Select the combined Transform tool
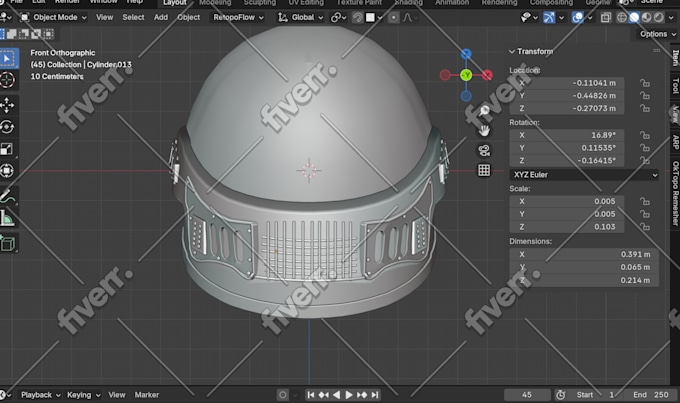Image resolution: width=680 pixels, height=403 pixels. (x=7, y=170)
